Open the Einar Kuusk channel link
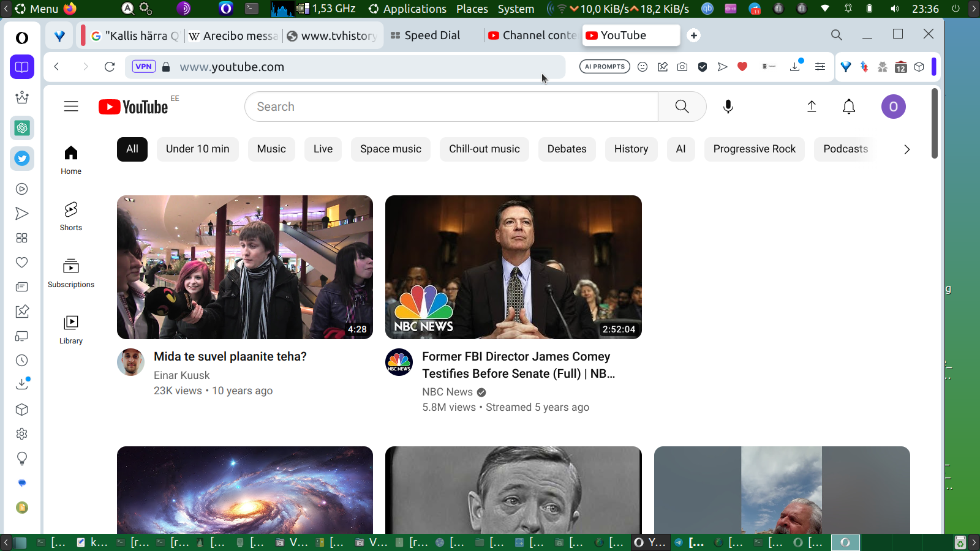The width and height of the screenshot is (980, 551). 182,375
